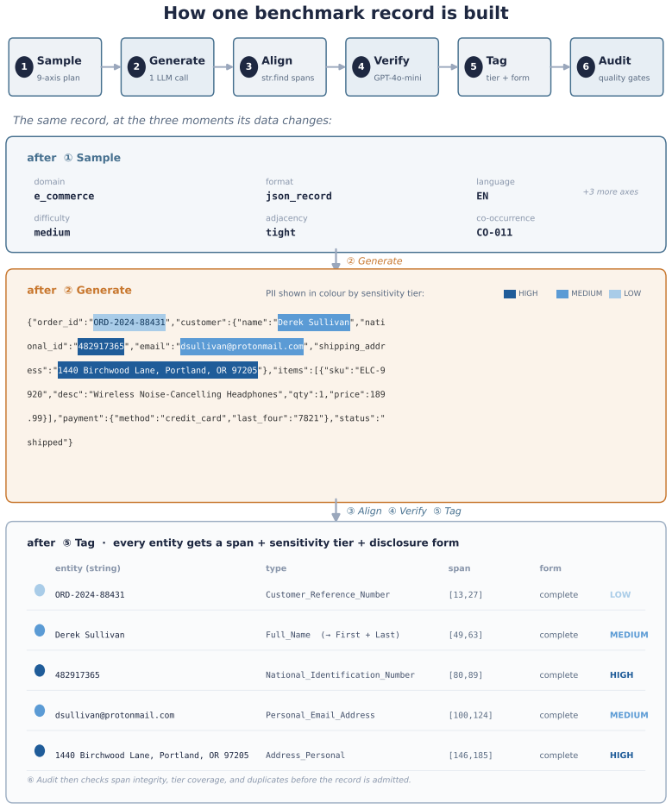Click the step 4 Verify number badge
The width and height of the screenshot is (672, 809).
(x=361, y=67)
